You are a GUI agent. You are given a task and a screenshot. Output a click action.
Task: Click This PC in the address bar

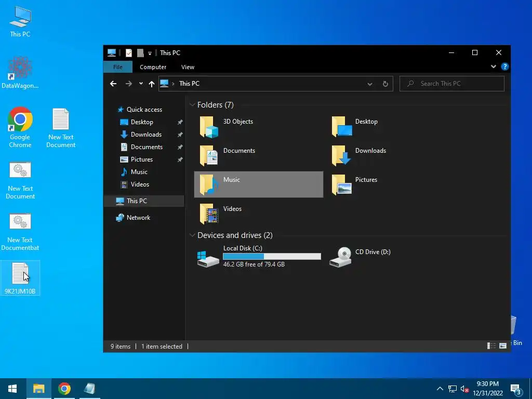[x=189, y=84]
